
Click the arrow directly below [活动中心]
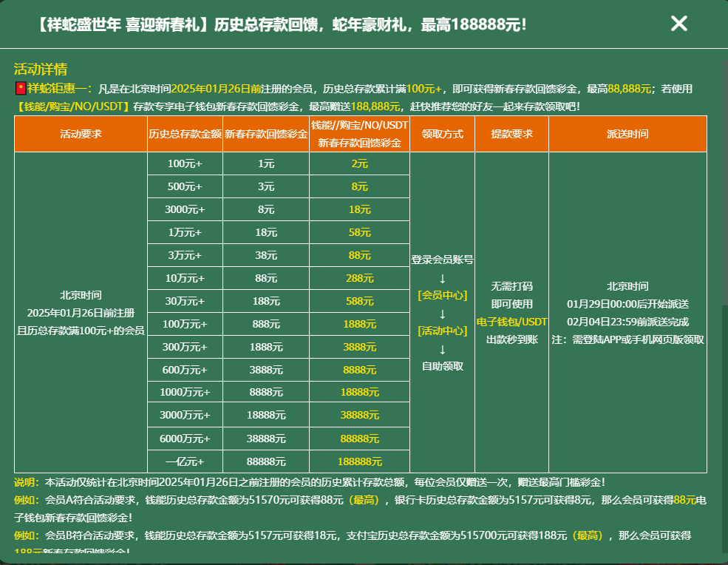[x=442, y=349]
